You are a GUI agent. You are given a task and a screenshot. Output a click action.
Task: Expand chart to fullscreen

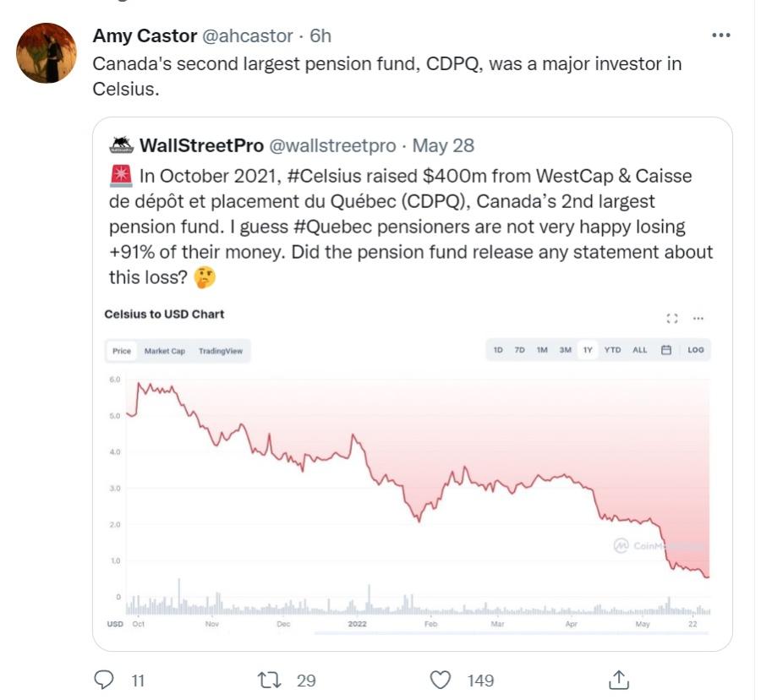click(672, 318)
